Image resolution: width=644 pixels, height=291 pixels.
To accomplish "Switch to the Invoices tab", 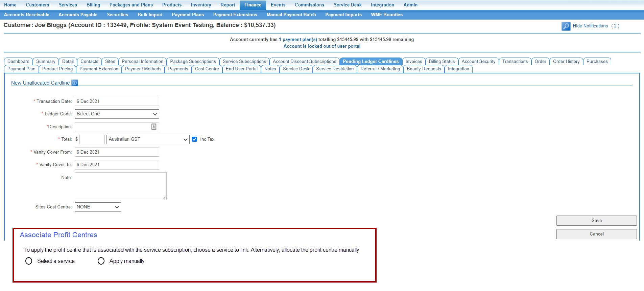I will click(x=413, y=62).
